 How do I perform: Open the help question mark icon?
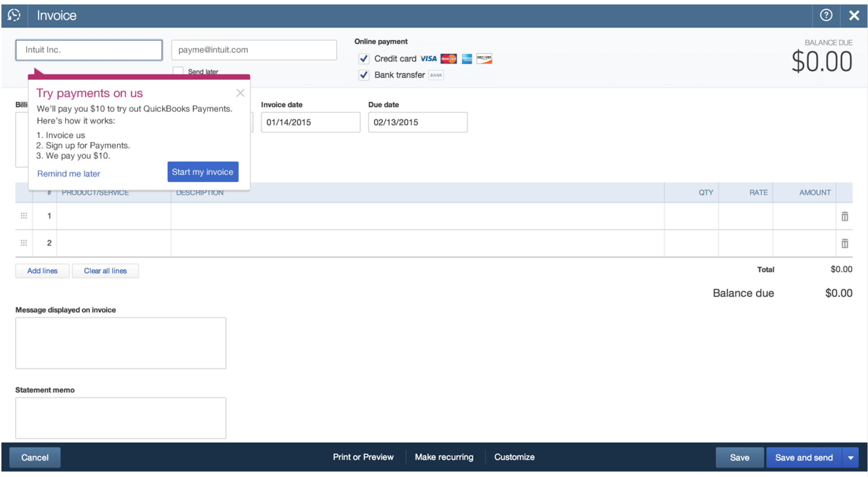[826, 15]
